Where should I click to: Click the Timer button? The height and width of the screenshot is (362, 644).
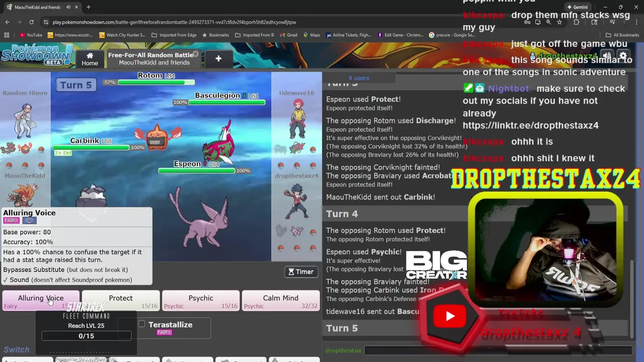pyautogui.click(x=301, y=271)
